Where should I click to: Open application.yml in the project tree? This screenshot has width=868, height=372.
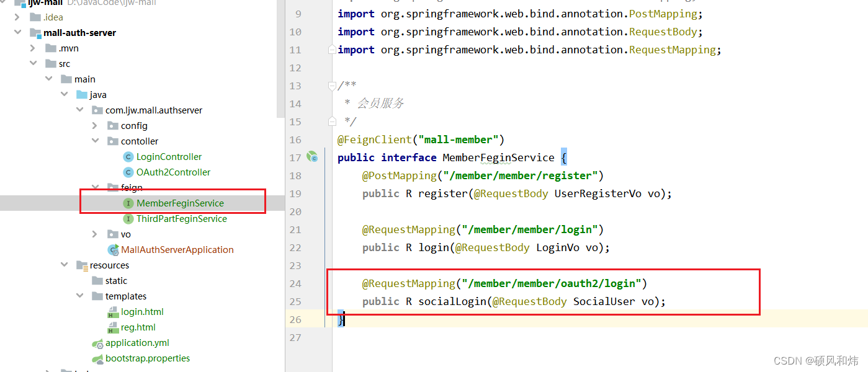click(x=137, y=343)
